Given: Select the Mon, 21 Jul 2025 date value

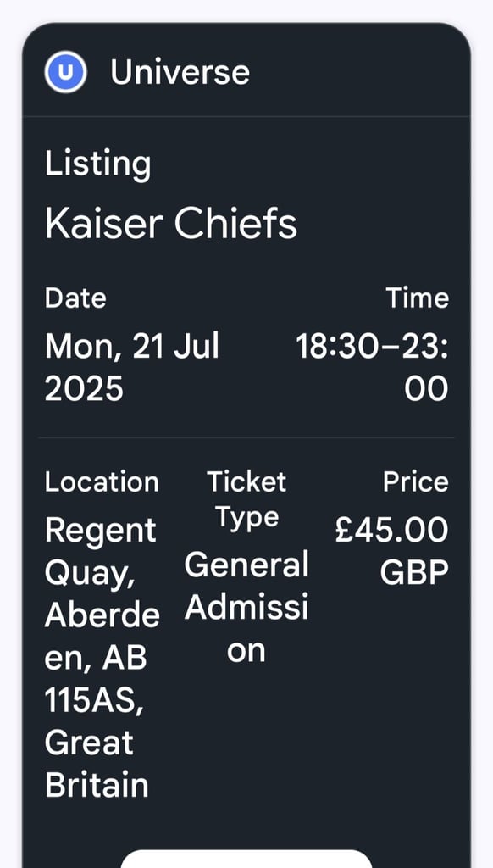Looking at the screenshot, I should tap(131, 367).
